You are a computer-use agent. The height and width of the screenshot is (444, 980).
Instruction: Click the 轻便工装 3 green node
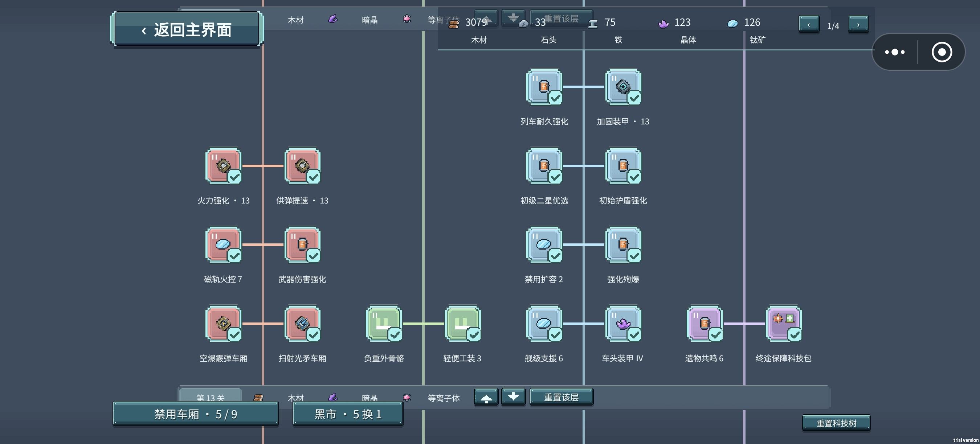pos(463,324)
